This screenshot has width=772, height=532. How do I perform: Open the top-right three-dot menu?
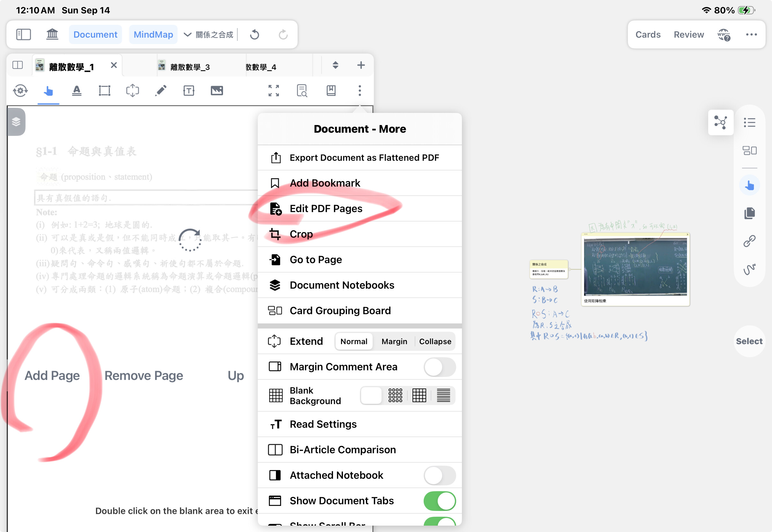pos(751,34)
